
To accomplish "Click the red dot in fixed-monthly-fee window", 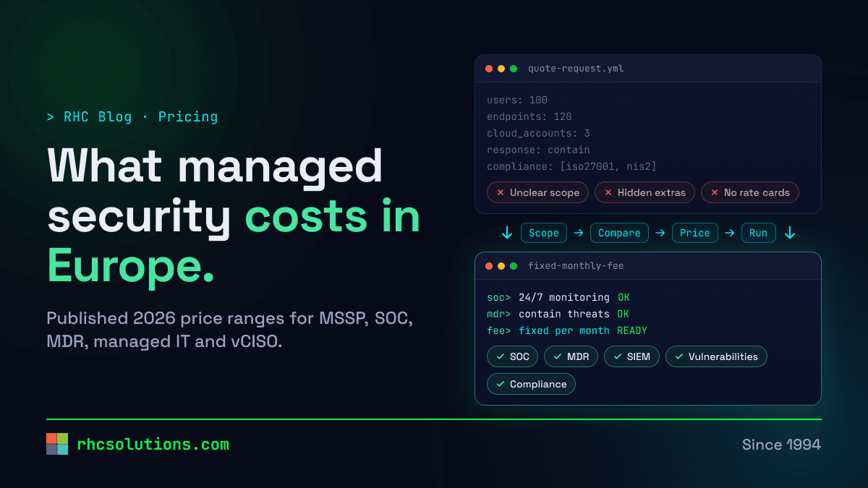I will (489, 266).
